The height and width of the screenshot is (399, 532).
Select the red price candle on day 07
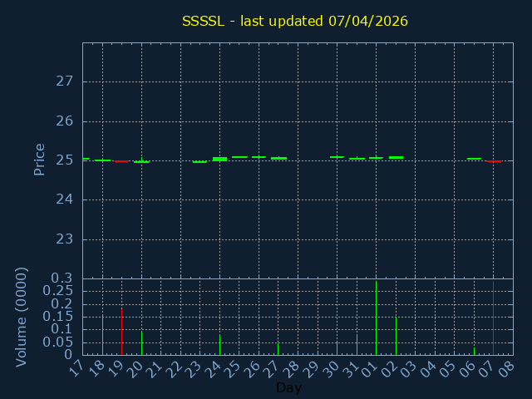pos(494,161)
